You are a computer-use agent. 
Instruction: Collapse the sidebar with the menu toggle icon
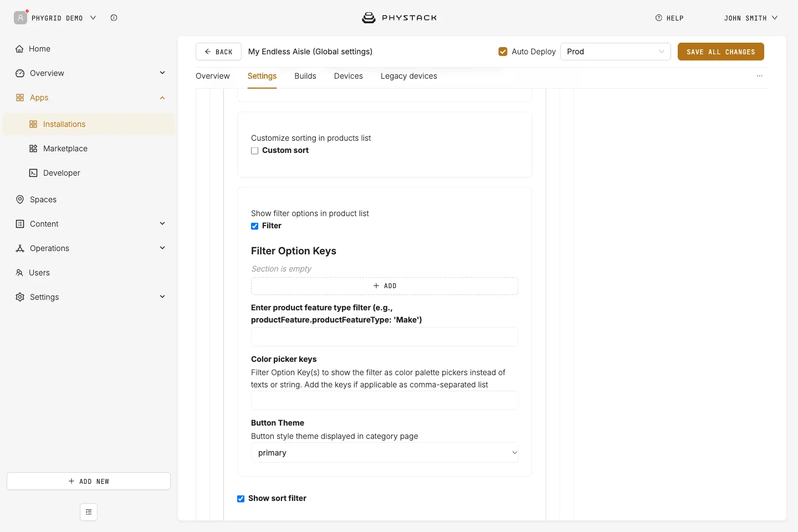coord(89,512)
